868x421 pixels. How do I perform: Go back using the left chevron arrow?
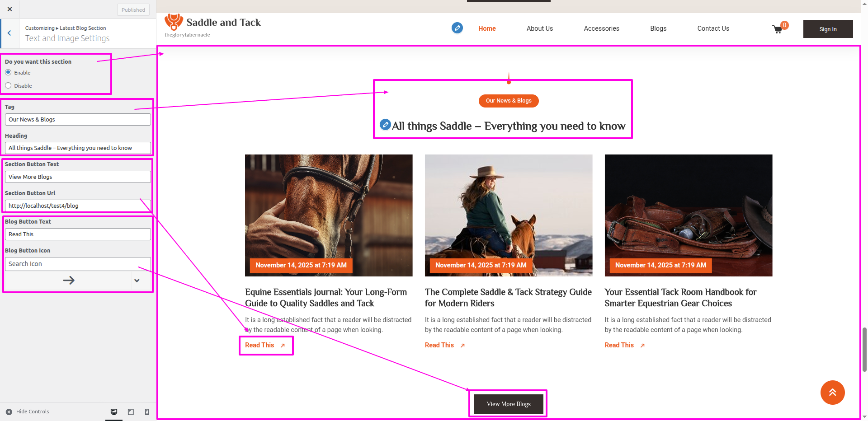9,33
